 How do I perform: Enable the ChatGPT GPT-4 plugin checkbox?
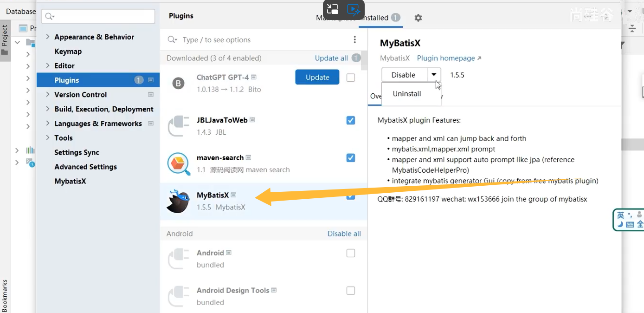[351, 78]
